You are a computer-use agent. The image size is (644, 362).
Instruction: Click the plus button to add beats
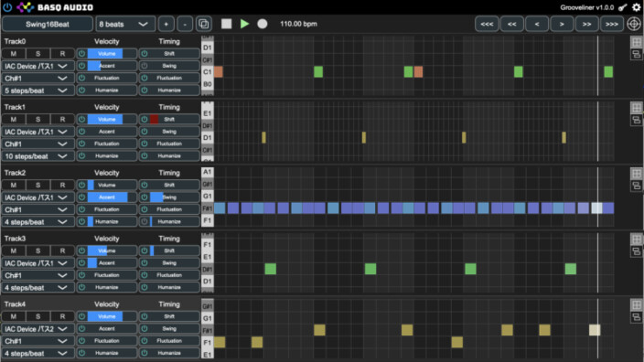tap(166, 24)
